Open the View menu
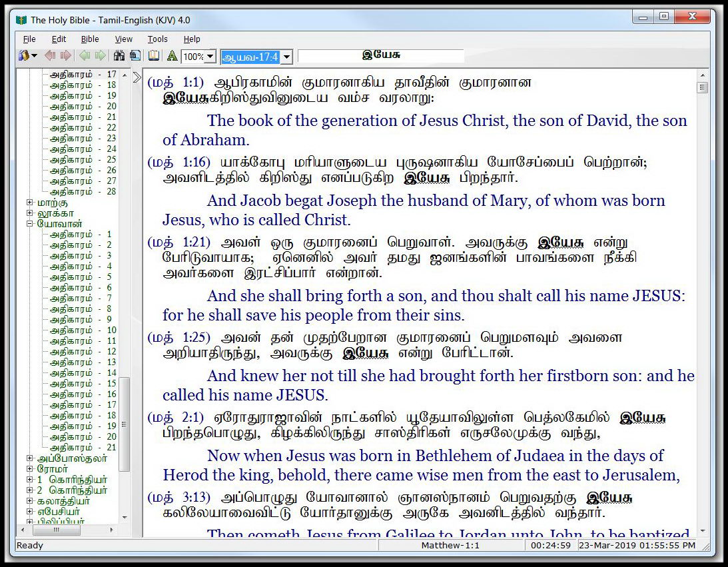This screenshot has height=567, width=728. point(123,39)
